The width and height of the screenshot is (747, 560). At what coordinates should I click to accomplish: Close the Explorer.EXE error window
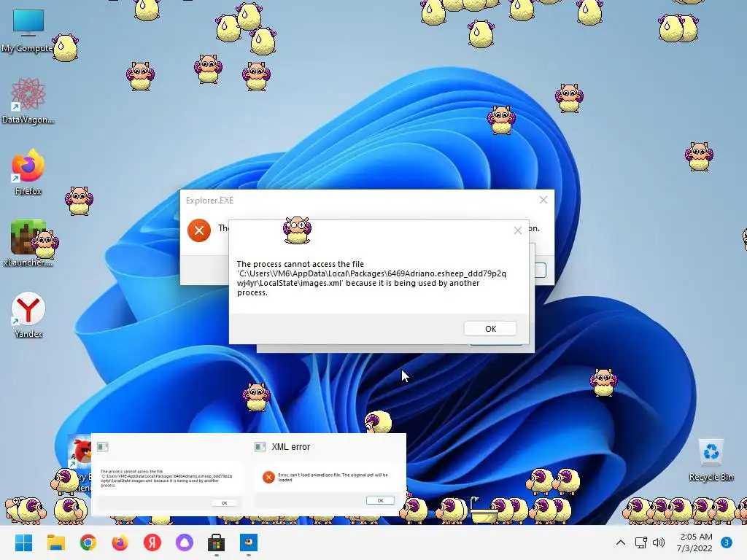(x=543, y=200)
